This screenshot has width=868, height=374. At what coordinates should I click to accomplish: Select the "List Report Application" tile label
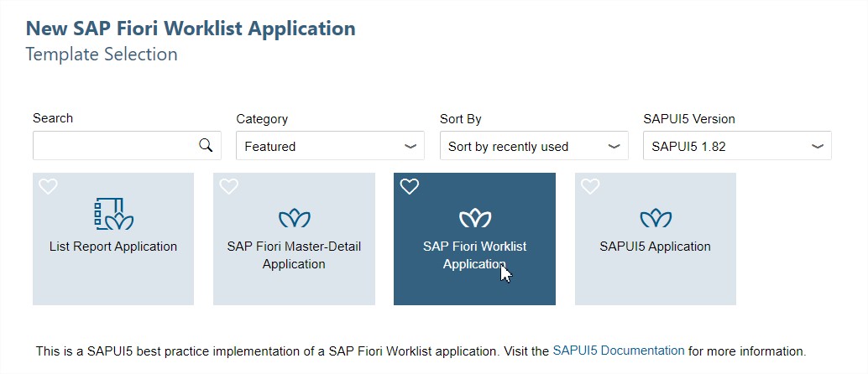(113, 247)
